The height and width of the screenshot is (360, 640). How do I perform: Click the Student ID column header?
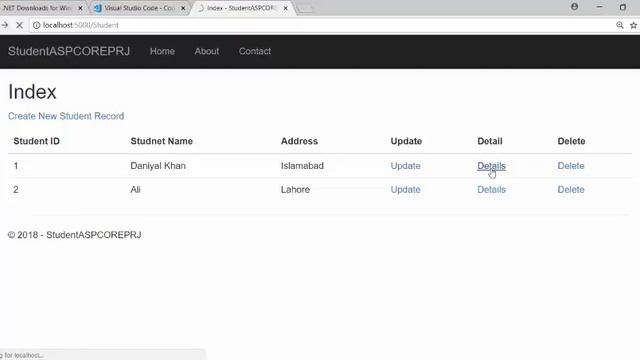click(36, 141)
